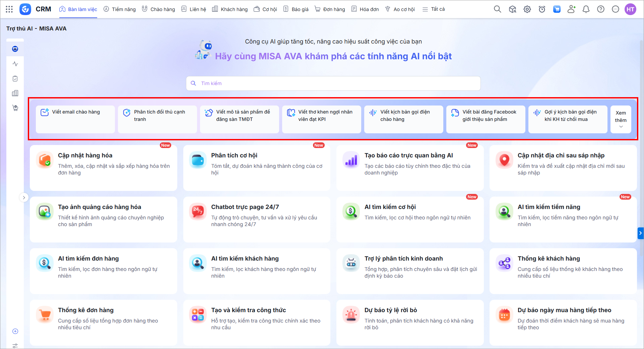The image size is (644, 349).
Task: Choose 'Phân tích đối thủ cạnh tranh' prompt
Action: click(x=157, y=119)
